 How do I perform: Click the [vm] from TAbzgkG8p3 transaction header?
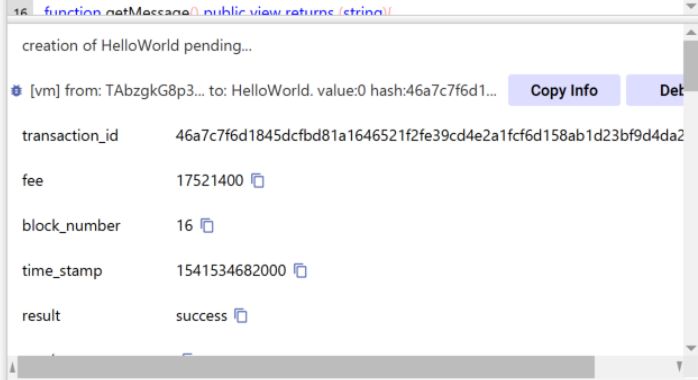[263, 91]
